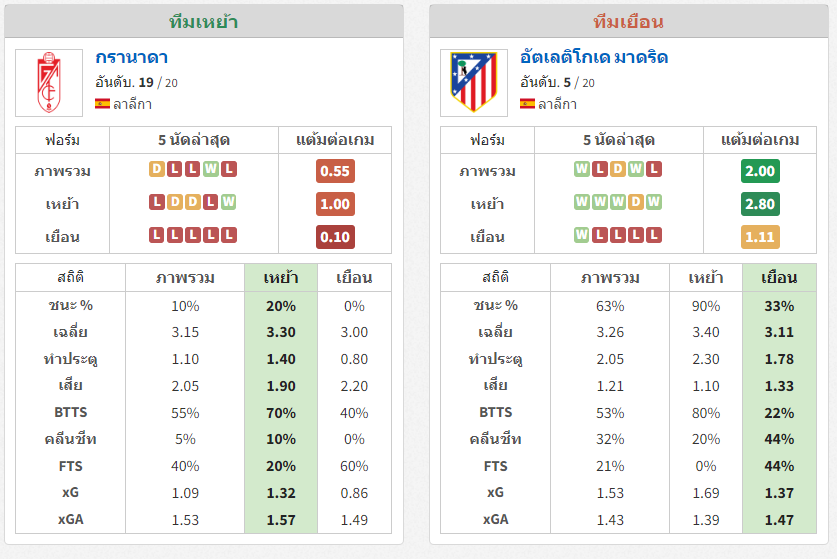The height and width of the screenshot is (559, 837).
Task: Click the first W badge in Atletico's home form row
Action: coord(581,202)
